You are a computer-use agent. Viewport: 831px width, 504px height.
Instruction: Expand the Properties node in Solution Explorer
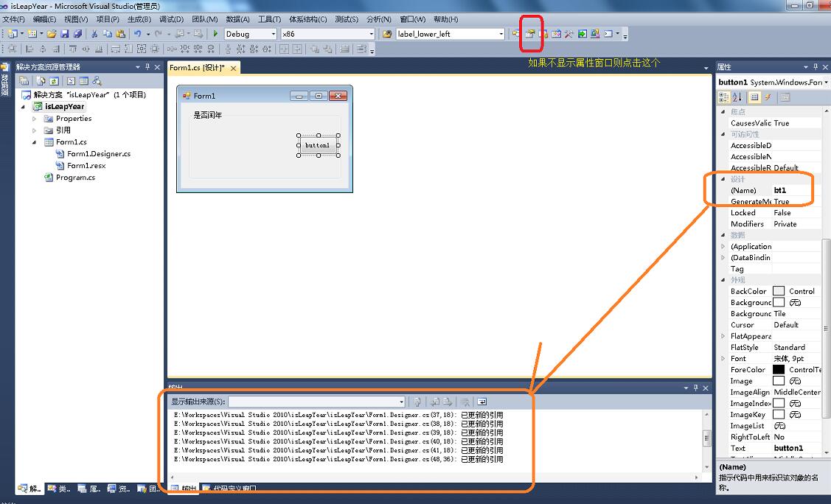pos(35,119)
